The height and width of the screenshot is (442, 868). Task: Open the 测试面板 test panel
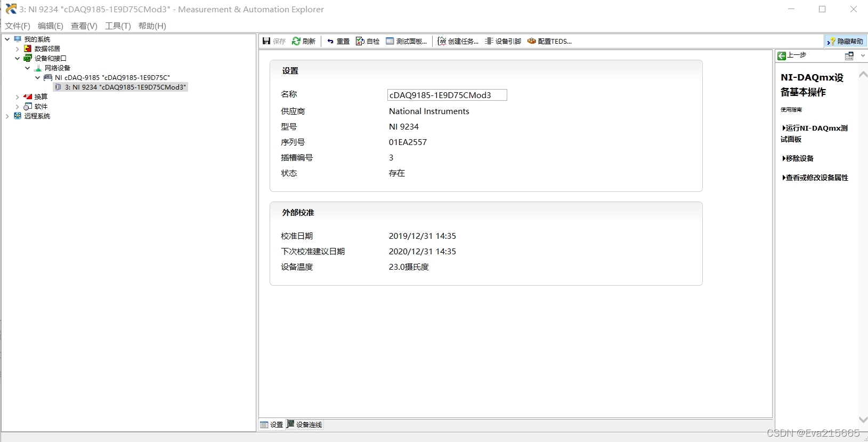point(406,41)
